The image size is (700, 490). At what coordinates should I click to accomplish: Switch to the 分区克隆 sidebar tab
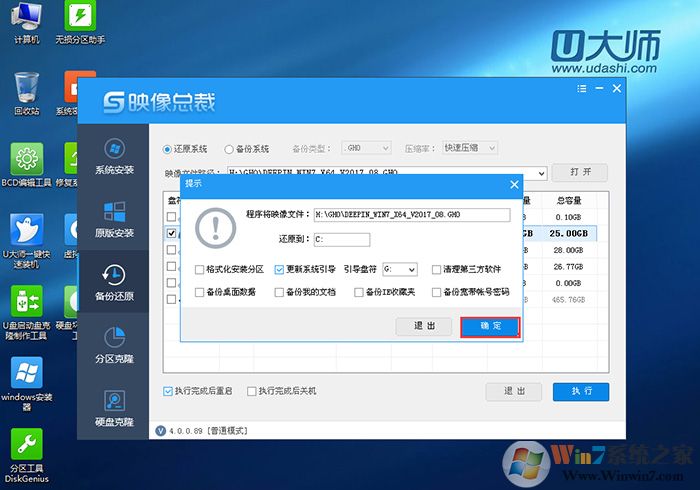[114, 343]
